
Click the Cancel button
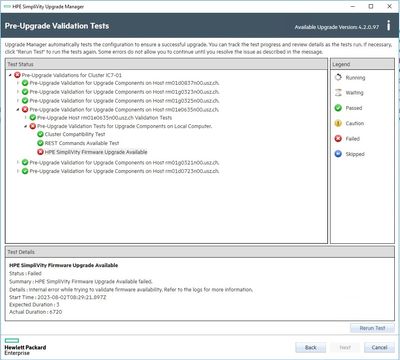point(379,348)
